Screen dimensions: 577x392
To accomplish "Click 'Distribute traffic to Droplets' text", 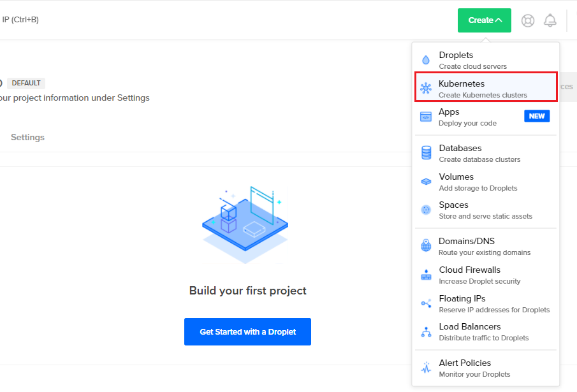I will (483, 338).
